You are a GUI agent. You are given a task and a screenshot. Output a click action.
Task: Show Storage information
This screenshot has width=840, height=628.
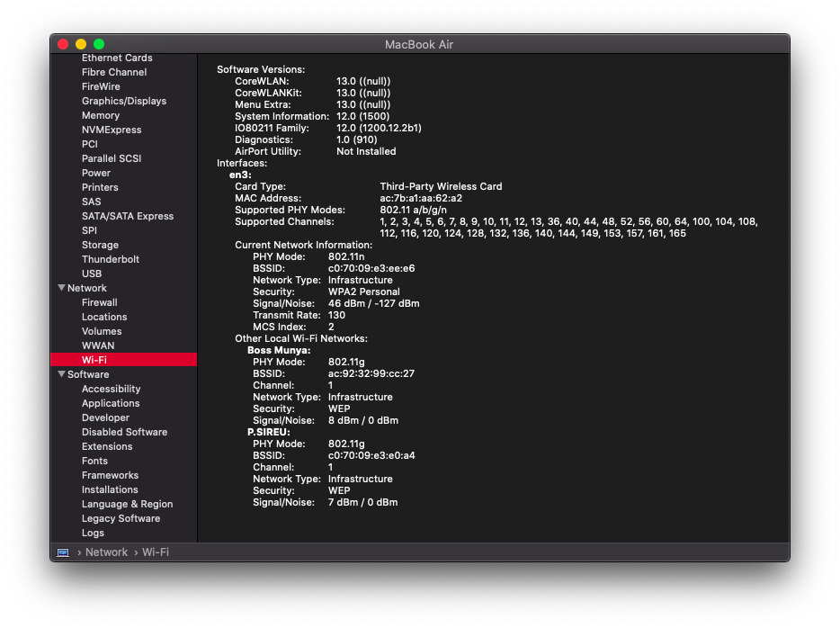pos(100,246)
